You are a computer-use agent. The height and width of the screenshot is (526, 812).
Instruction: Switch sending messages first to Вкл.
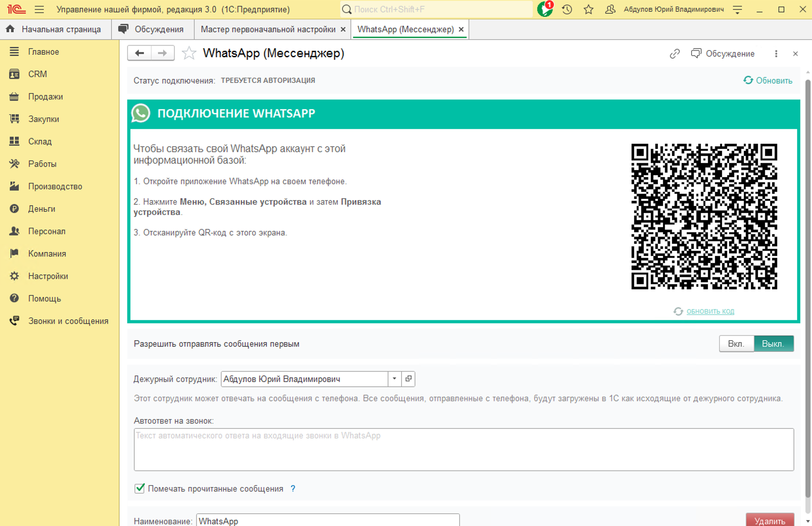click(736, 344)
